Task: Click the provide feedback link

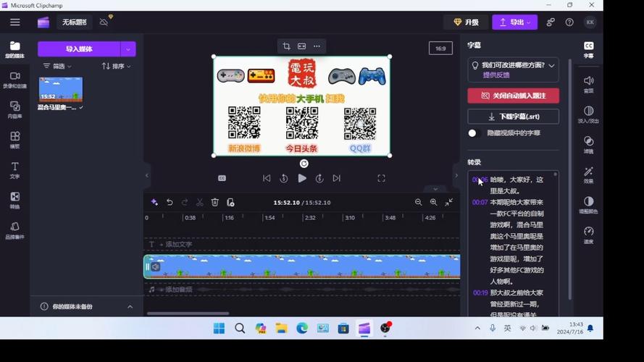Action: [x=496, y=75]
